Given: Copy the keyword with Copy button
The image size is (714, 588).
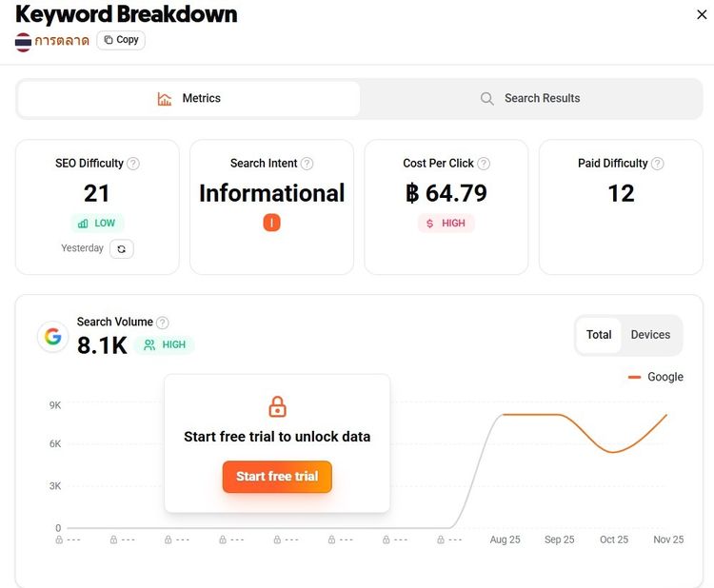Looking at the screenshot, I should point(121,40).
